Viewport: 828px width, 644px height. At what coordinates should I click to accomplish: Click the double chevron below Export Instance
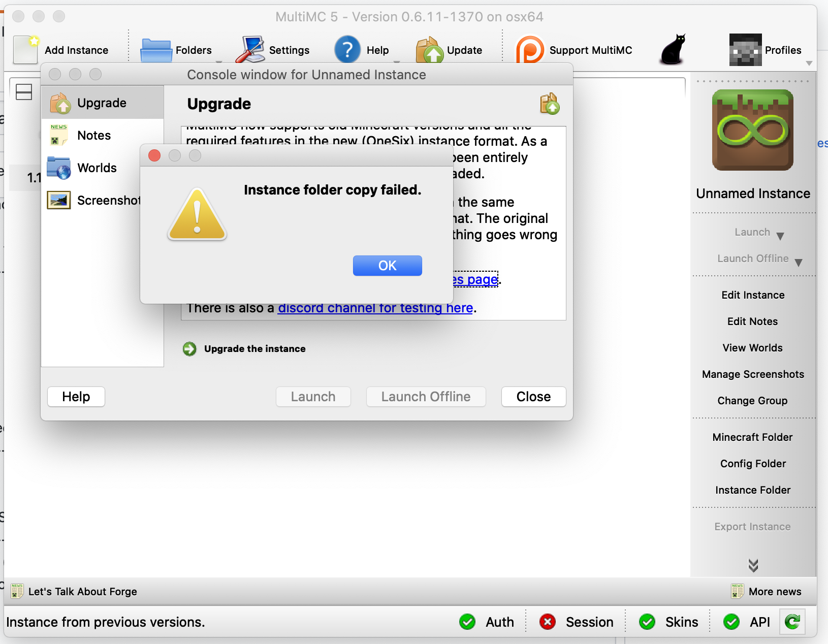[753, 565]
